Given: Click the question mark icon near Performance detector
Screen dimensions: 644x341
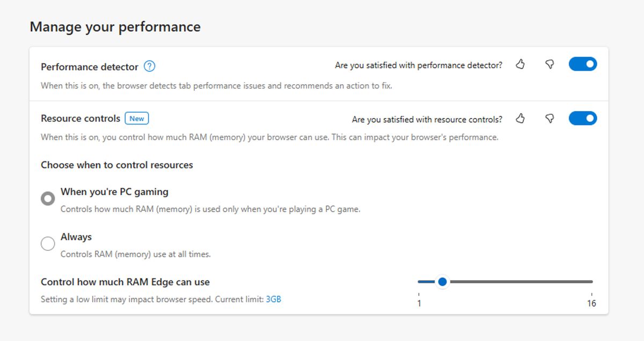Looking at the screenshot, I should pos(150,66).
